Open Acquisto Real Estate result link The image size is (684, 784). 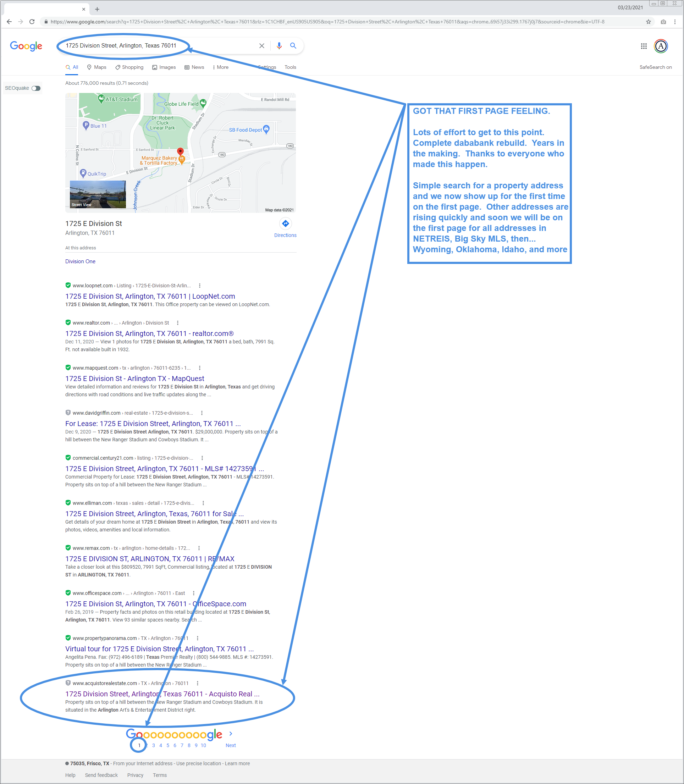(162, 694)
